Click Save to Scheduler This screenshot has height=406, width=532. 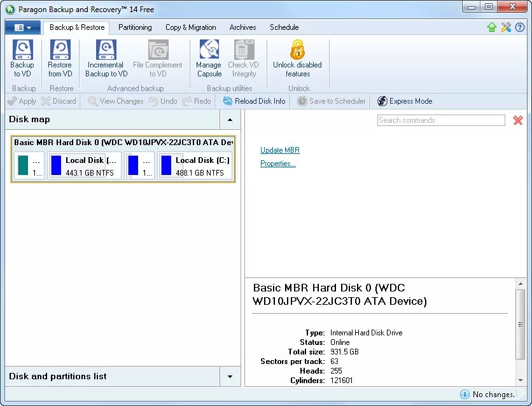click(331, 101)
